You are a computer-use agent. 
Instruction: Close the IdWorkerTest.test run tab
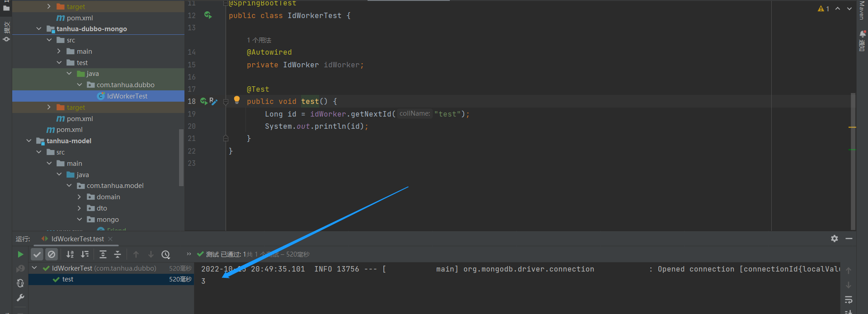coord(110,239)
